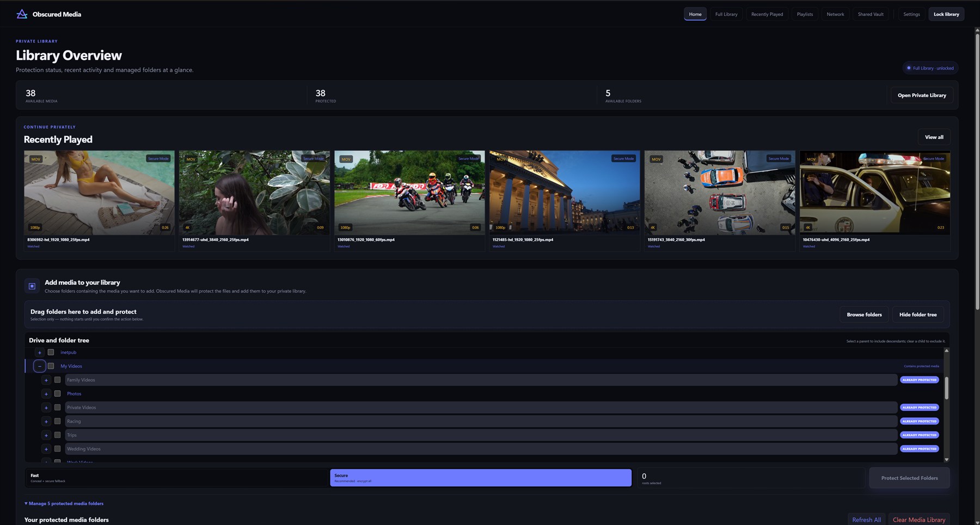Click the Add media square icon
Image resolution: width=980 pixels, height=525 pixels.
point(32,286)
